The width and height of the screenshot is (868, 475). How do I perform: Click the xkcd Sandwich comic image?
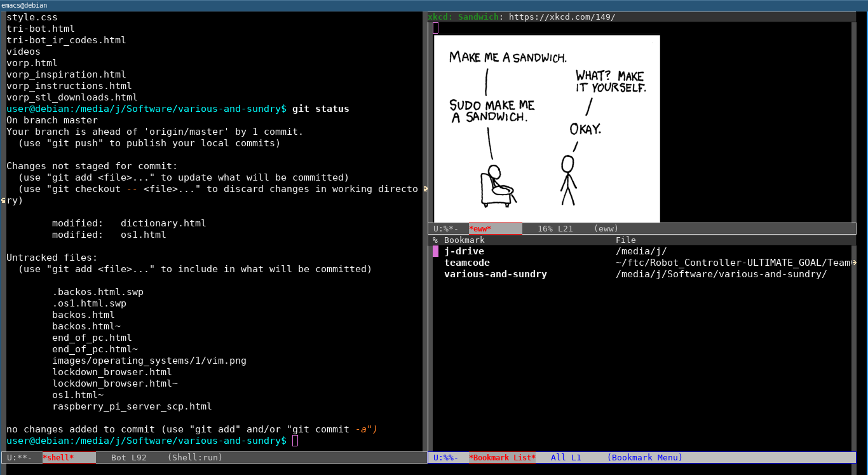546,128
